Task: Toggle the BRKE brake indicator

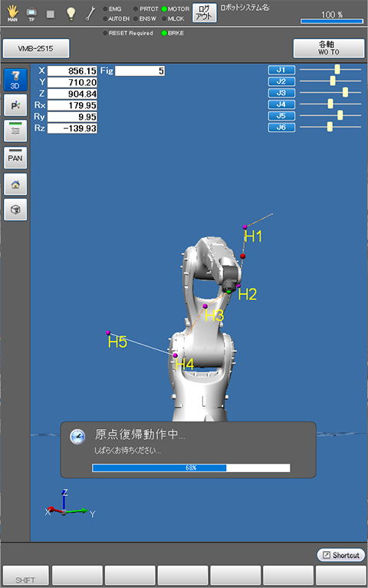Action: [172, 33]
